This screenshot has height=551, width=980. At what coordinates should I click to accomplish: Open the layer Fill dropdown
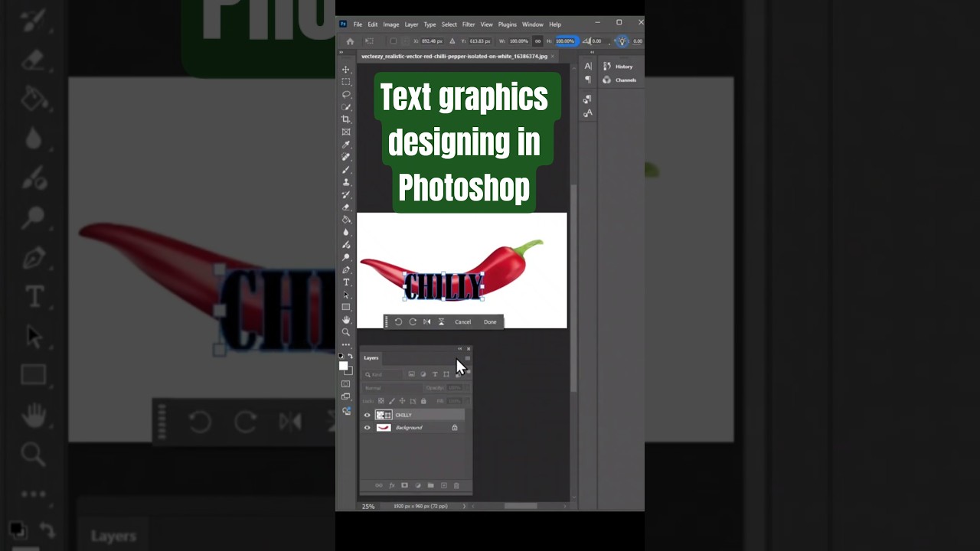[x=468, y=401]
